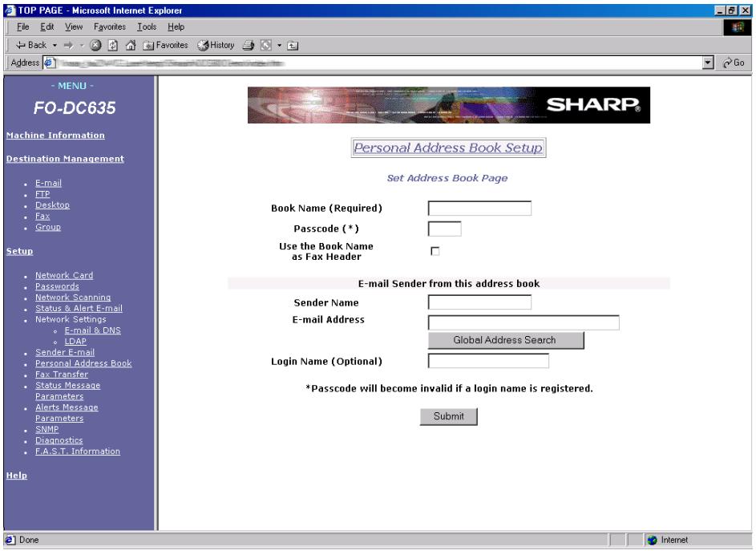Open the E-mail destination link
This screenshot has height=551, width=756.
point(48,184)
